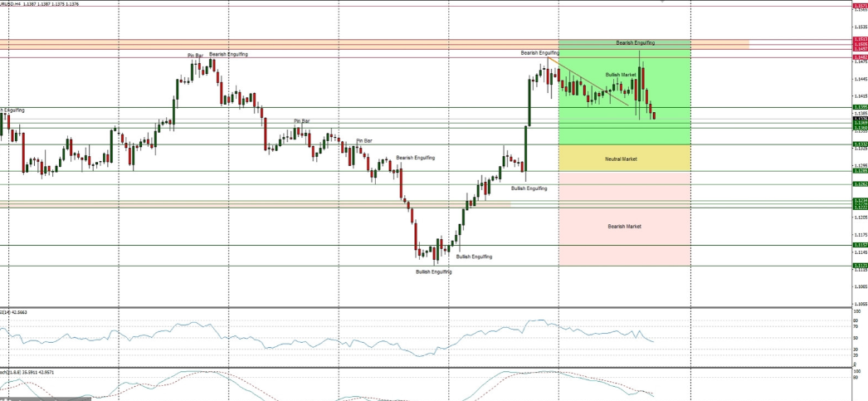Image resolution: width=868 pixels, height=401 pixels.
Task: Select the 'Bullish Market' text label
Action: pos(621,75)
